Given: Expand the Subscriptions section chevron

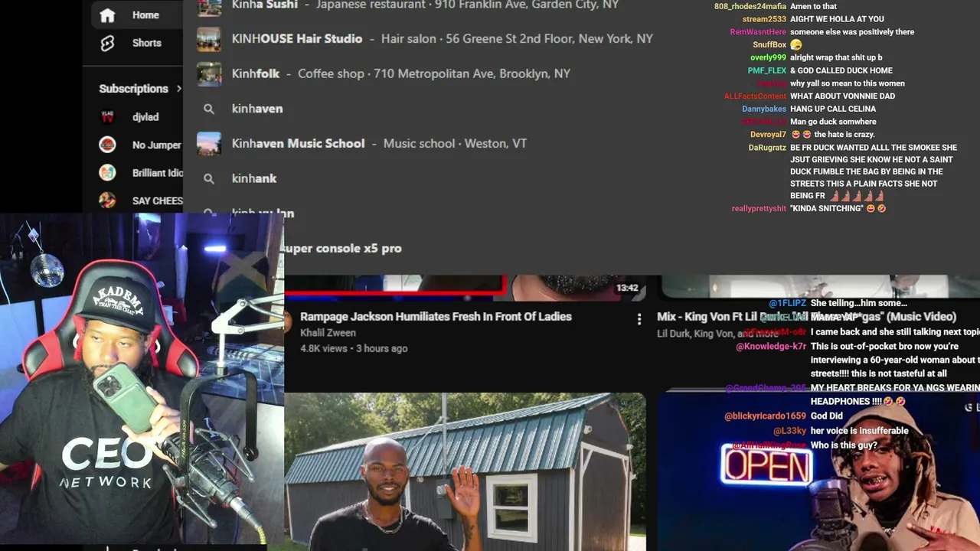Looking at the screenshot, I should [179, 89].
